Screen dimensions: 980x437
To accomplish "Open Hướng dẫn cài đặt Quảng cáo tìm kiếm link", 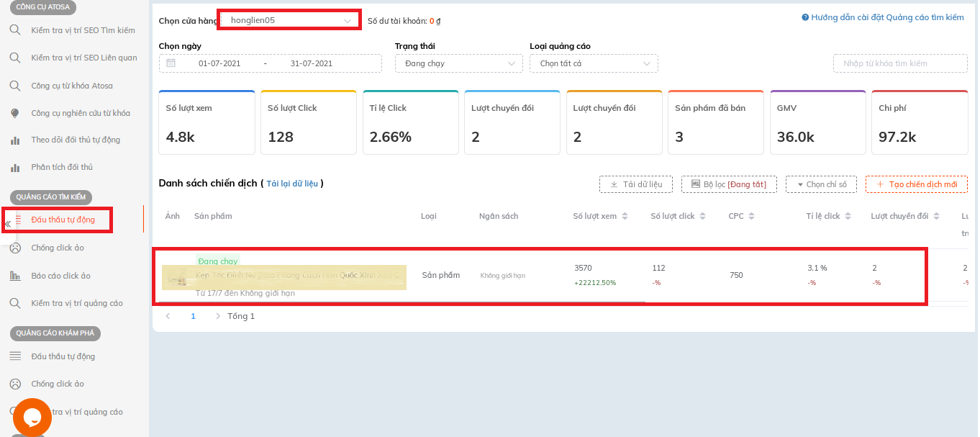I will click(x=882, y=17).
